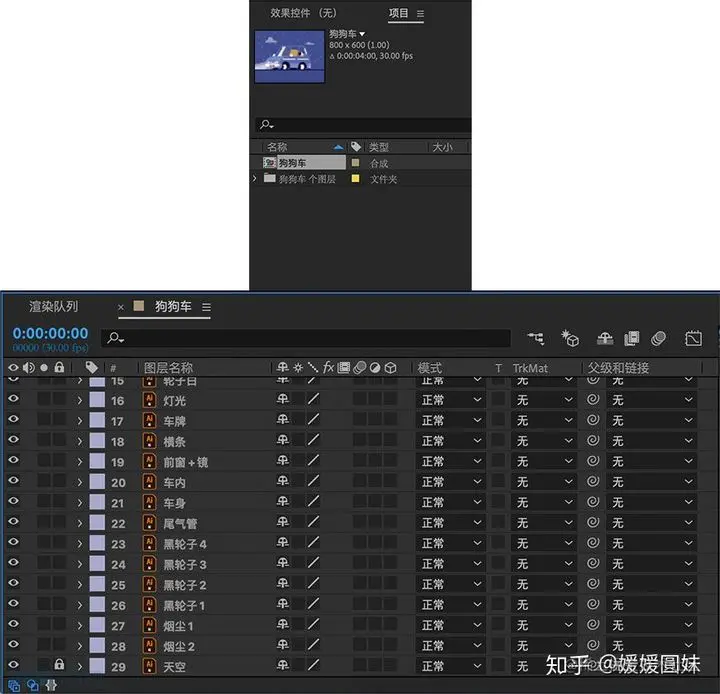This screenshot has height=694, width=720.
Task: Hide layer 29 天空 with eye toggle
Action: coord(14,664)
